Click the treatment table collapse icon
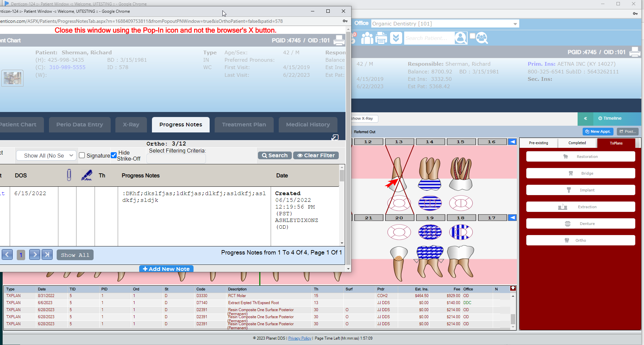The width and height of the screenshot is (644, 345). pyautogui.click(x=513, y=288)
